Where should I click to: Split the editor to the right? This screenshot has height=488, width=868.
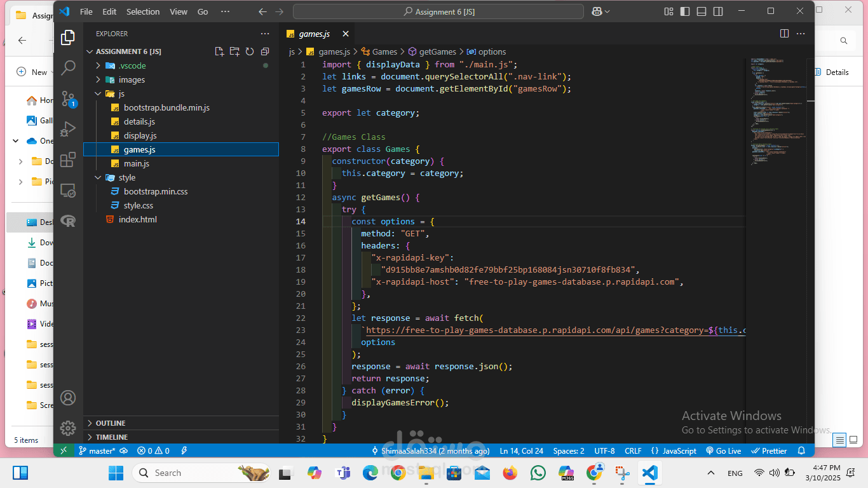784,34
